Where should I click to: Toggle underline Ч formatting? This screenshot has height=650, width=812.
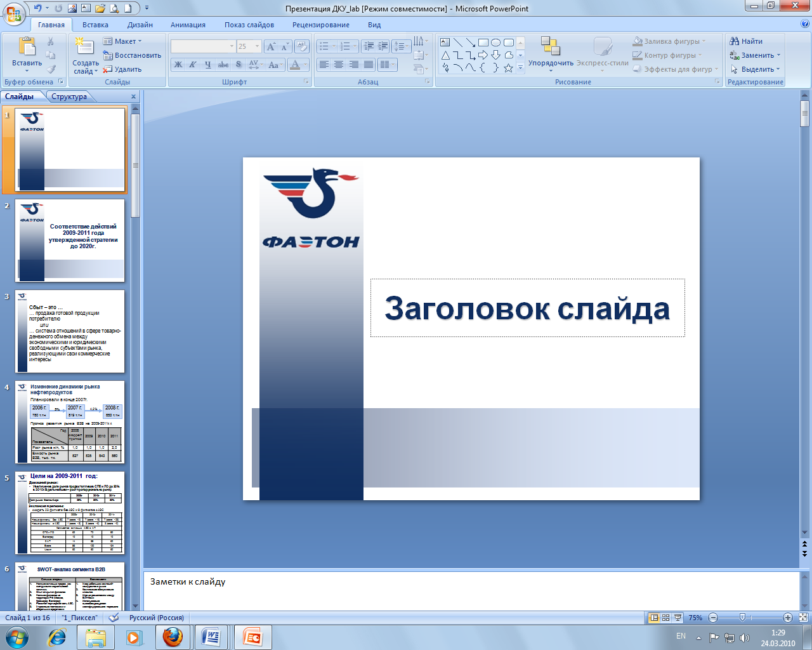tap(208, 65)
